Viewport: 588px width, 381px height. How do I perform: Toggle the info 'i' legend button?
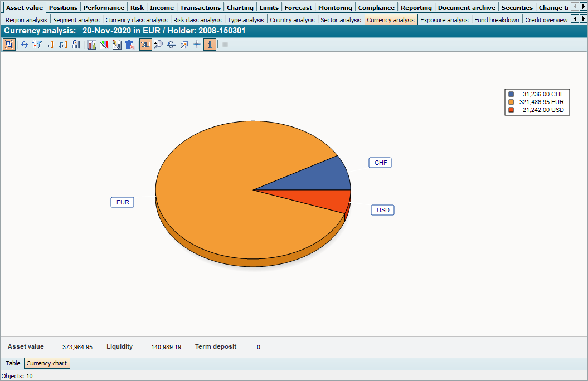210,45
